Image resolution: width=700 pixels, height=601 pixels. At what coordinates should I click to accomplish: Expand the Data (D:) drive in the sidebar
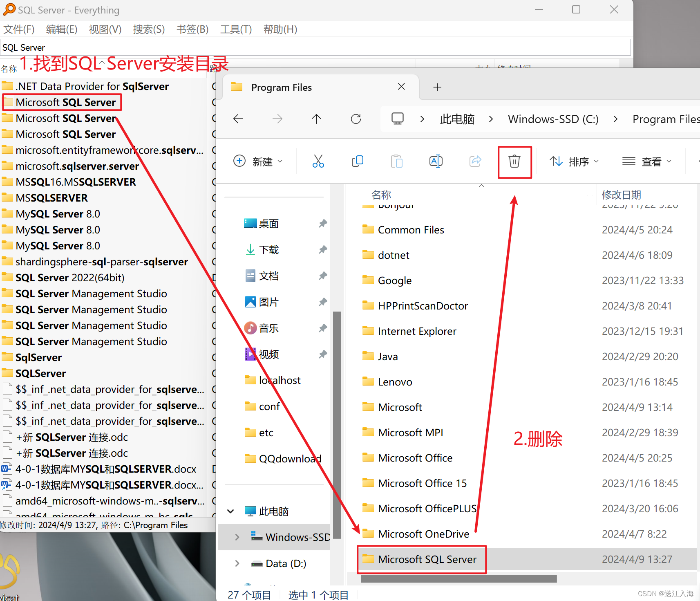pos(237,563)
